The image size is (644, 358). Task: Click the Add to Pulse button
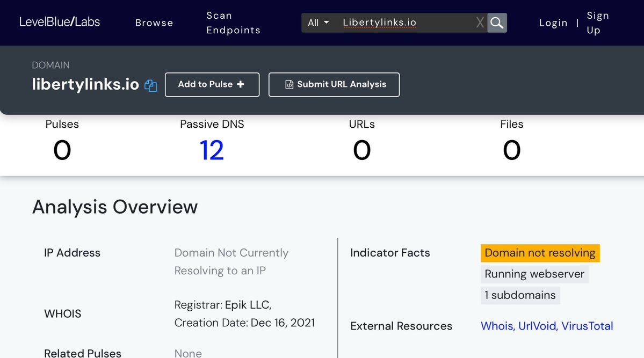[212, 84]
